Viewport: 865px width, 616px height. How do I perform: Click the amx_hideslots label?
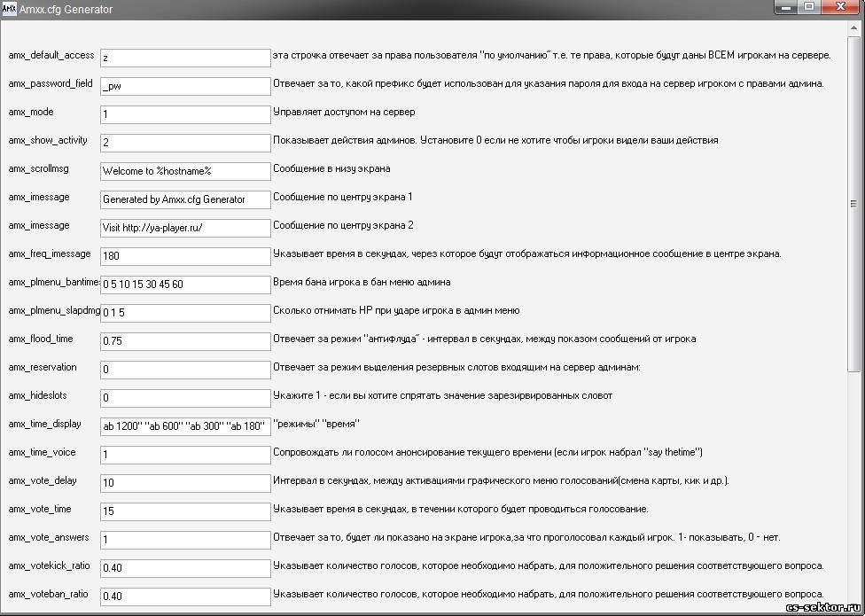(x=37, y=395)
